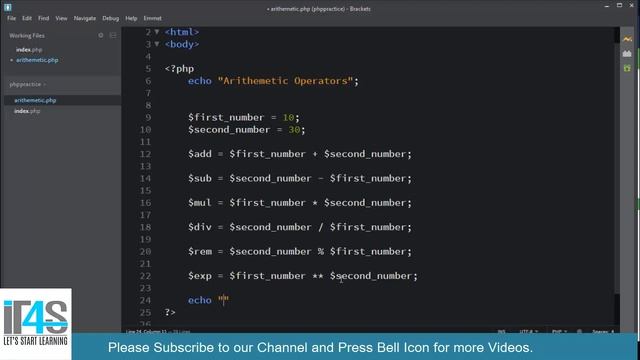Open the Navigate menu

pos(85,18)
